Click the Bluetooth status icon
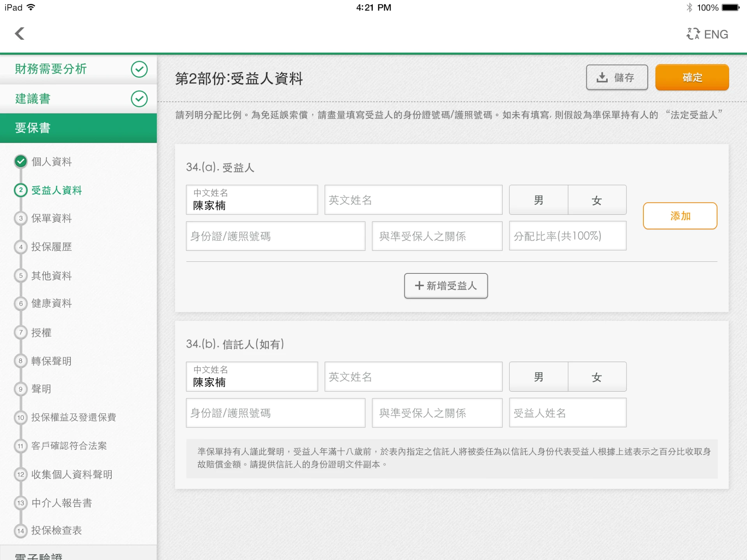The image size is (747, 560). coord(689,7)
